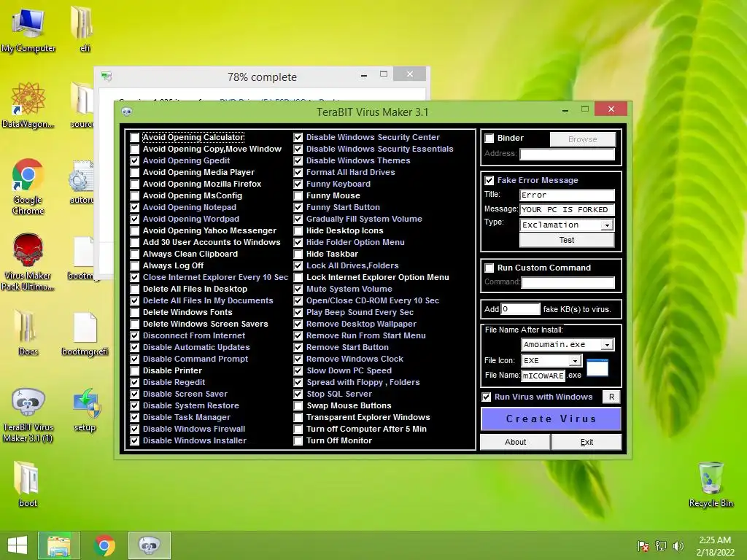Click the icon preview box beside File Icon
This screenshot has height=560, width=747.
[x=597, y=367]
